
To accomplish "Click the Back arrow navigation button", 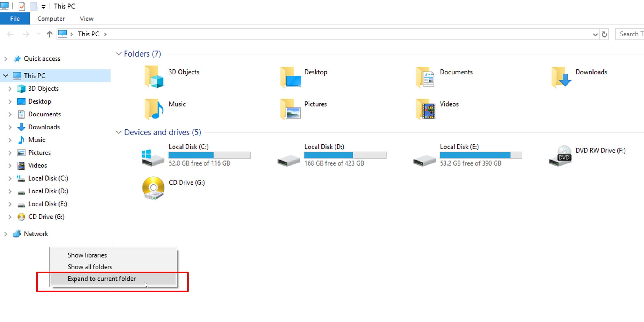I will click(10, 34).
